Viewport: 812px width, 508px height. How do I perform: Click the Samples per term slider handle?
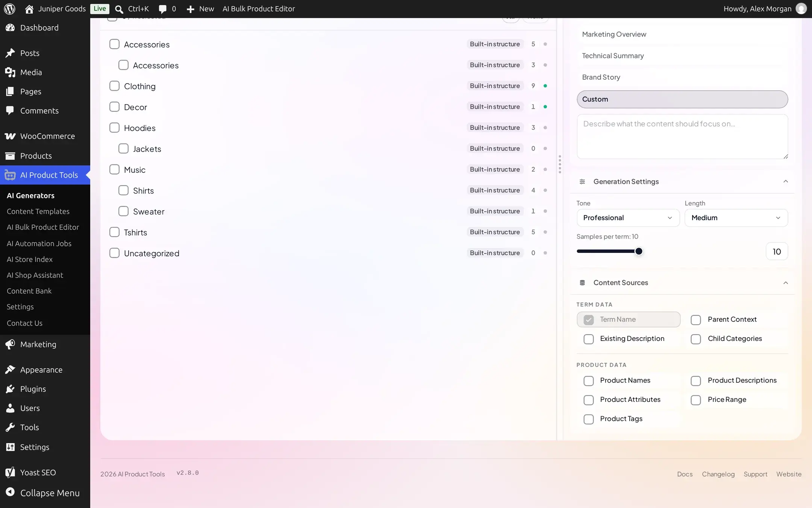[639, 251]
